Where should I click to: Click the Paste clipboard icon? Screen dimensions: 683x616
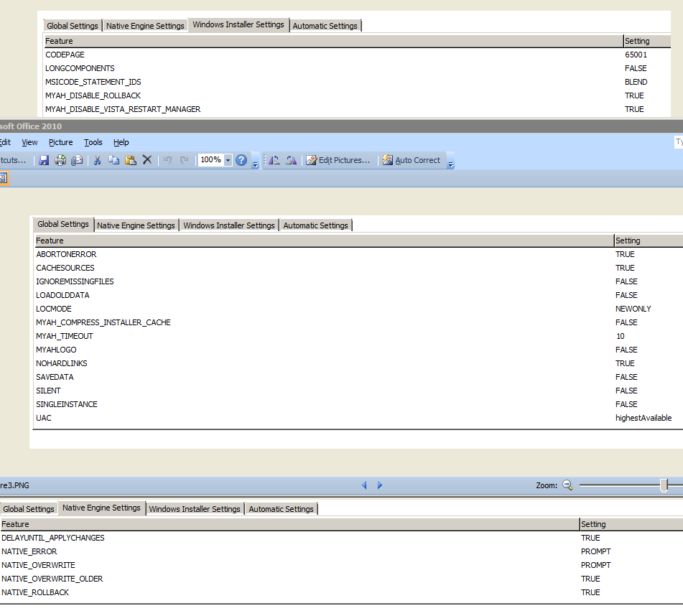[x=131, y=160]
